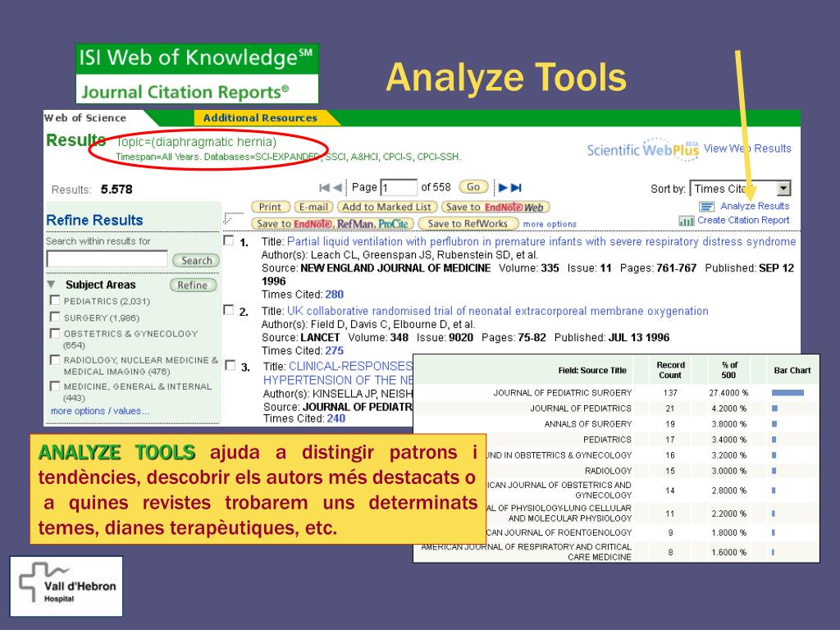Click Add to Marked List button
This screenshot has width=840, height=630.
point(387,207)
